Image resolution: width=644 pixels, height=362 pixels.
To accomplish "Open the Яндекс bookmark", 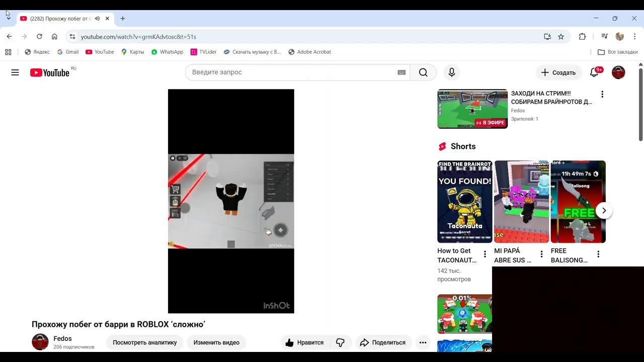I will click(37, 52).
